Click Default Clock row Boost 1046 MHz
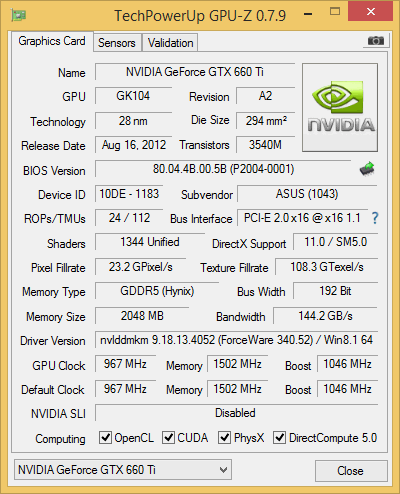Image resolution: width=400 pixels, height=494 pixels. coord(347,389)
